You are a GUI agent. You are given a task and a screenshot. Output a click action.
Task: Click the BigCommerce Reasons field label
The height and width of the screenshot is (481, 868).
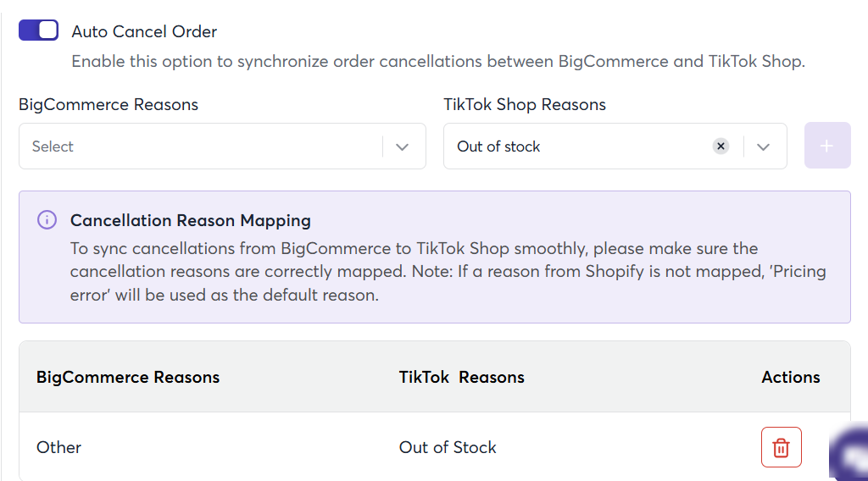(x=108, y=104)
